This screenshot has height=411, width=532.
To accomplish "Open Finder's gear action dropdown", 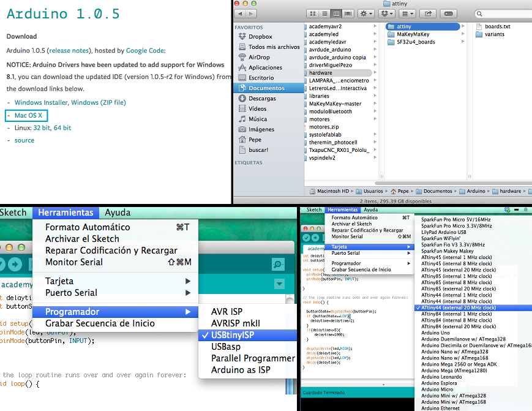I will tap(366, 14).
